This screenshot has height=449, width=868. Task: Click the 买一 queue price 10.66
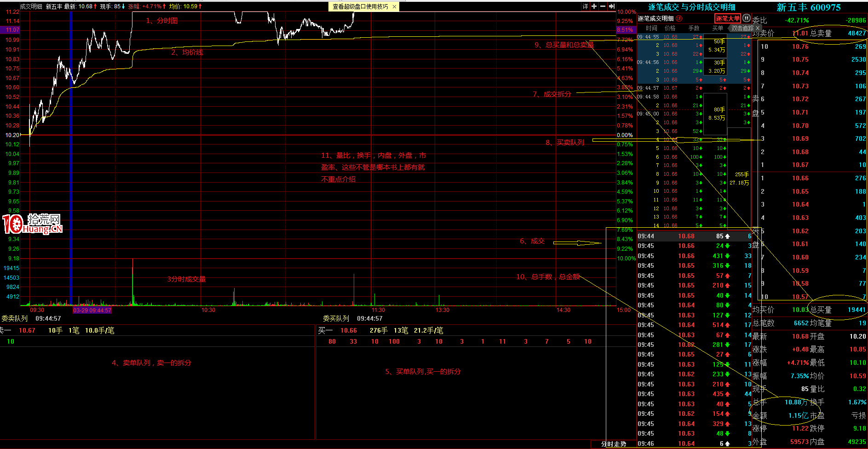click(348, 330)
